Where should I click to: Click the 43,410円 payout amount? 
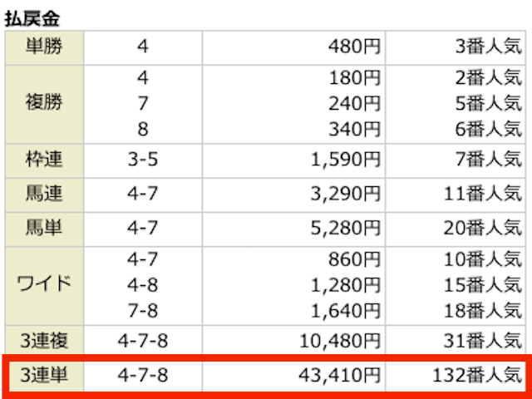click(339, 376)
